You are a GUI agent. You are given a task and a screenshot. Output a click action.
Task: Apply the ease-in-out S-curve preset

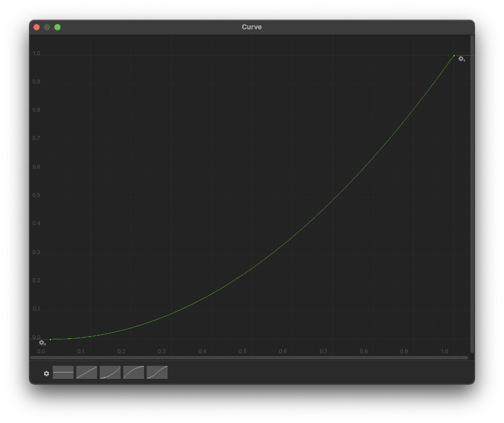[x=157, y=373]
